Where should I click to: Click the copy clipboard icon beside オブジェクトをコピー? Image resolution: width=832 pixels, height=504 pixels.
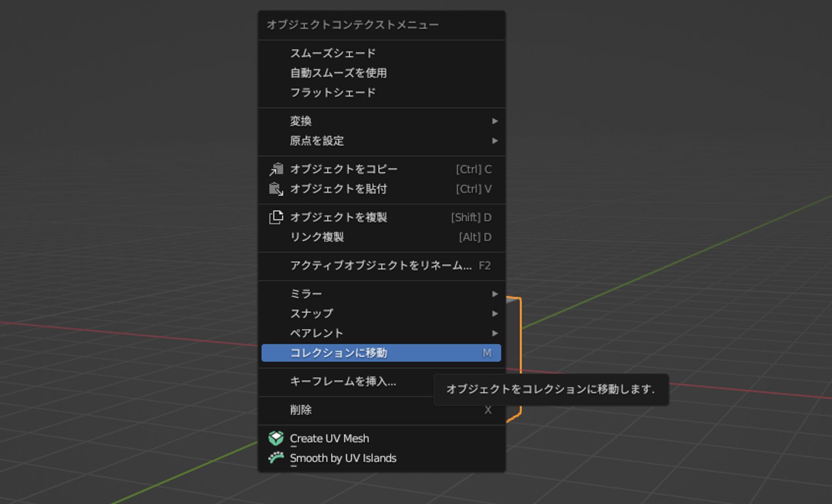coord(276,169)
